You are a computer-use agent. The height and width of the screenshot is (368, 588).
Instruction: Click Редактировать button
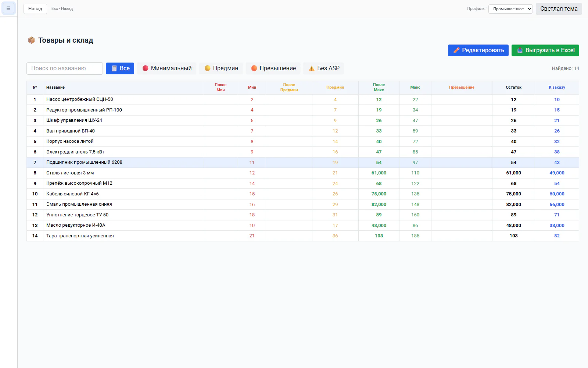click(x=478, y=50)
